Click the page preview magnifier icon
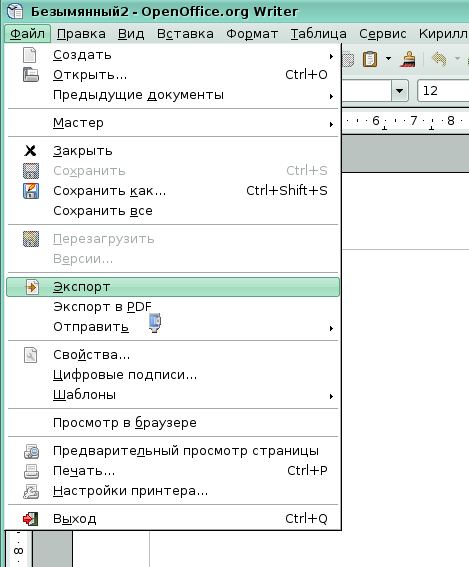Viewport: 469px width, 567px height. point(31,451)
